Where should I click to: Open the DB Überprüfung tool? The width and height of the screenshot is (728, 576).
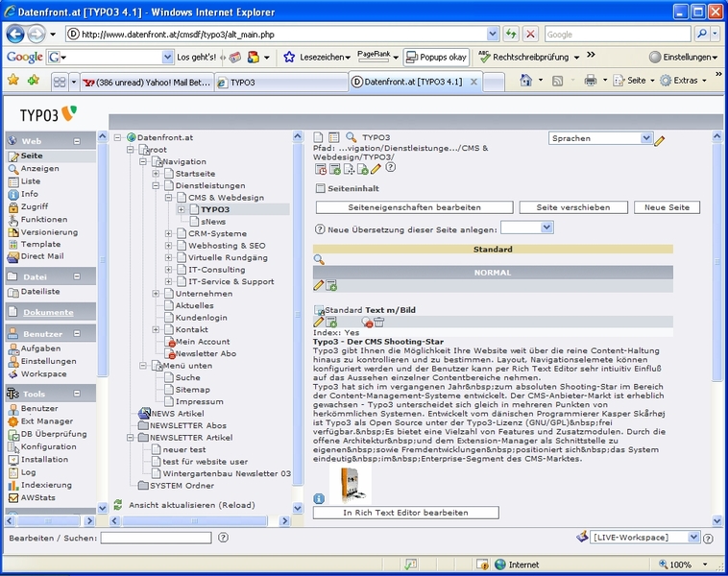(54, 434)
